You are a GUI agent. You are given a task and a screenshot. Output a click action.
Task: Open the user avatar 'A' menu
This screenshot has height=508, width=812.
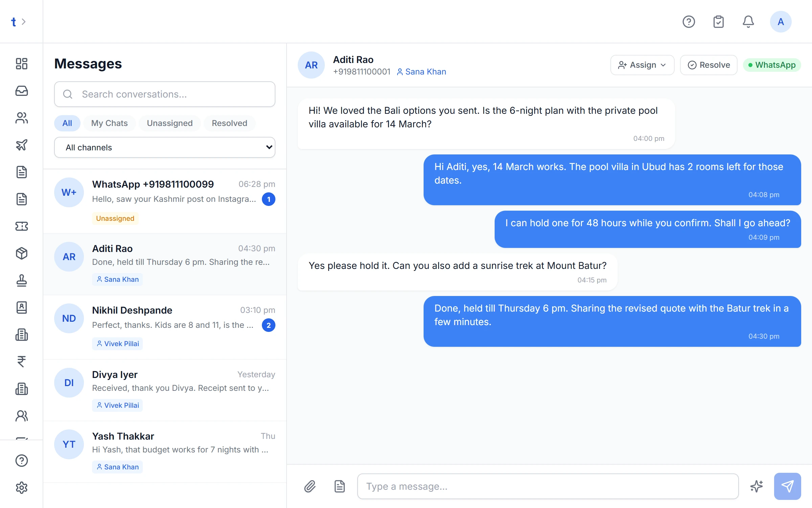[781, 22]
